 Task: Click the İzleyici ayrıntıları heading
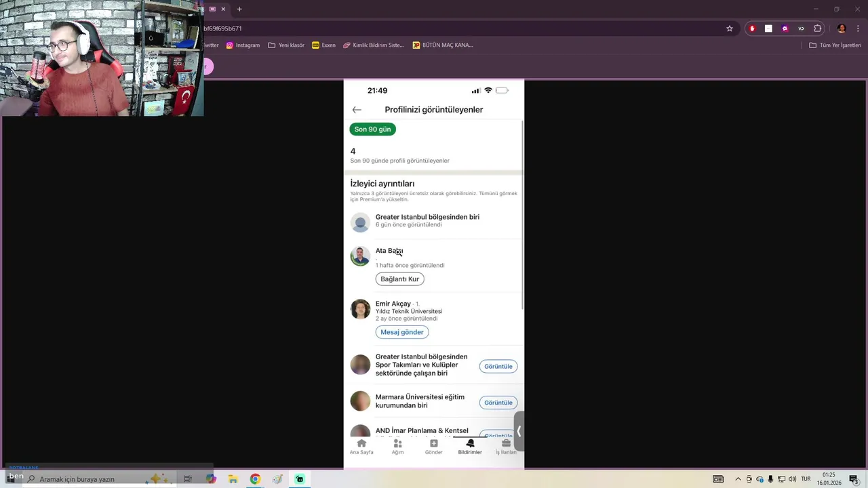click(x=382, y=184)
